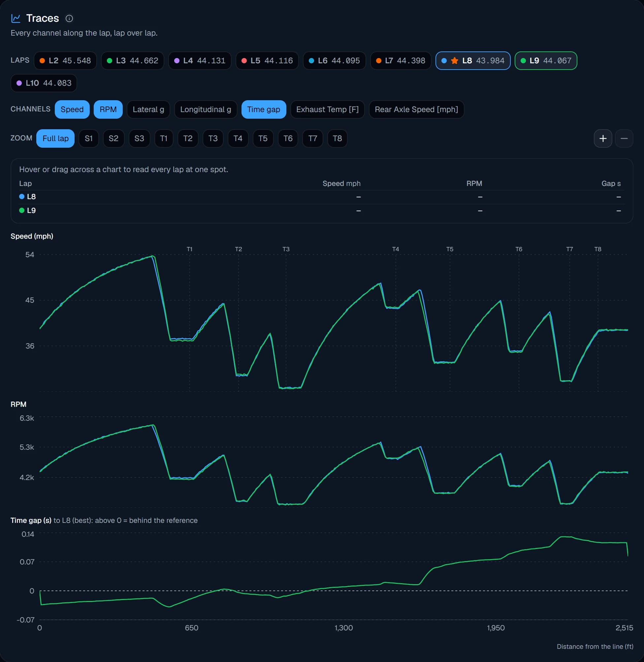Click the L8 row in readout table
Image resolution: width=644 pixels, height=662 pixels.
pos(322,197)
